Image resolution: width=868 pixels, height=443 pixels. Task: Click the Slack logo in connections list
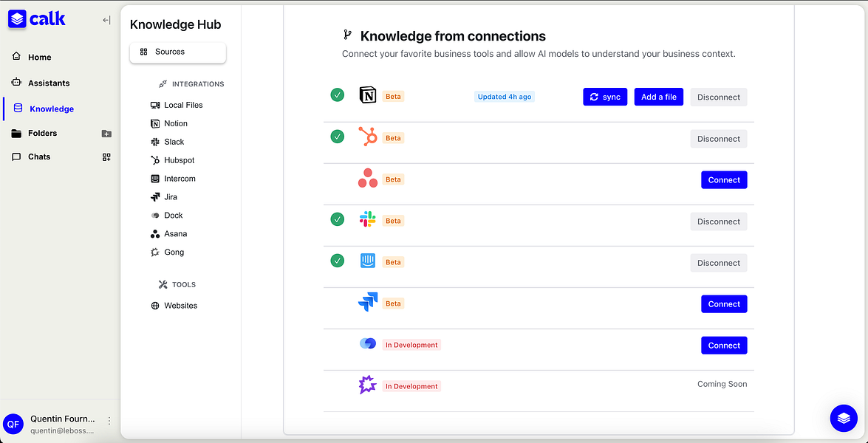[x=367, y=219]
